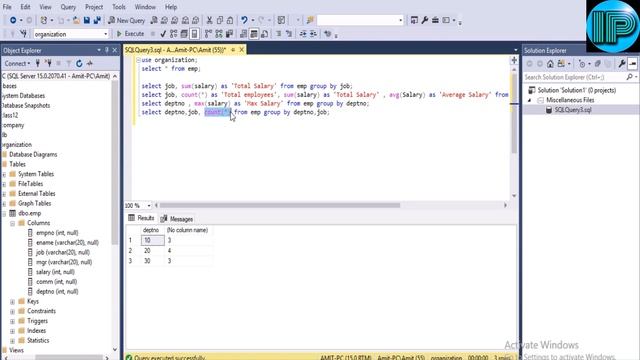Click the New Query button
The height and width of the screenshot is (360, 640).
[x=127, y=20]
